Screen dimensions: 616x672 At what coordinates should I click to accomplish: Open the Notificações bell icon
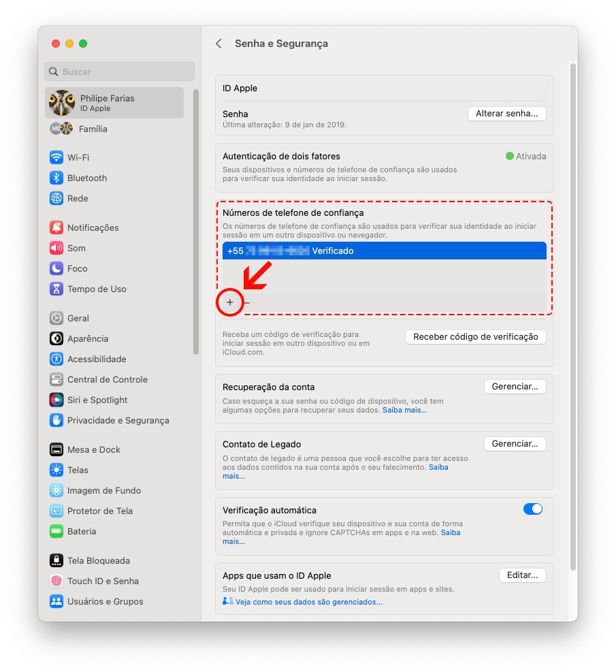point(56,227)
